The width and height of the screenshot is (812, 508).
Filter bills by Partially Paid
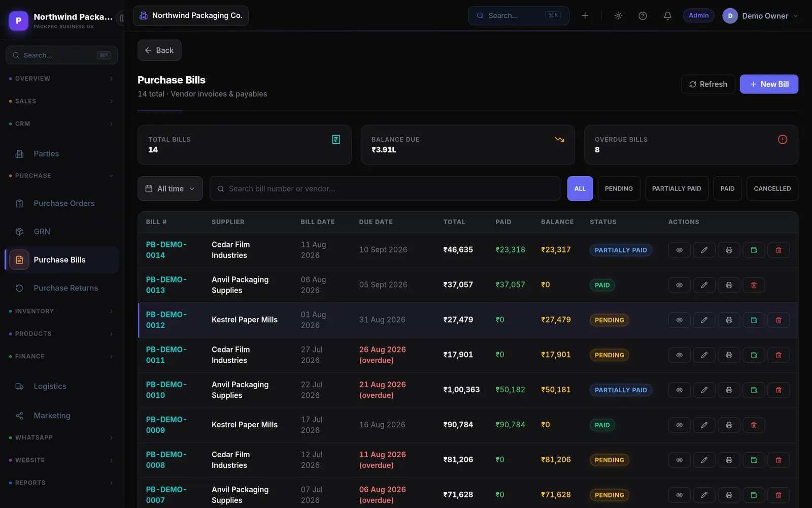pos(676,188)
